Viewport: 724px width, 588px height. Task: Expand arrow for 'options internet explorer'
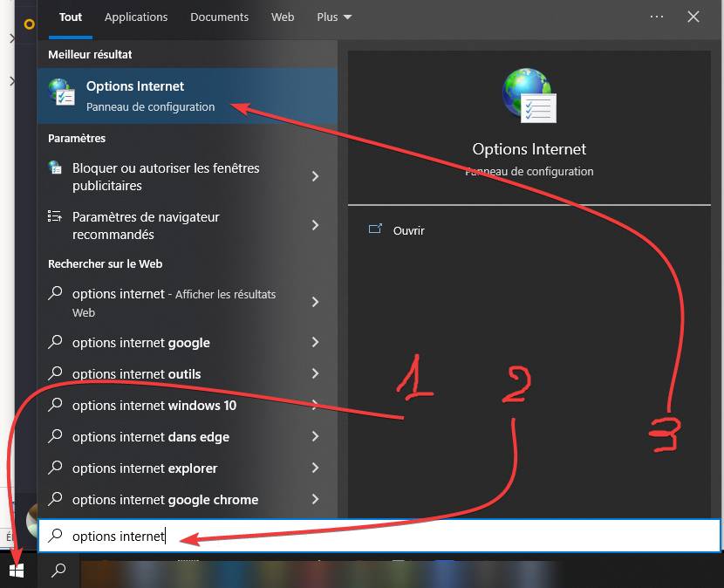[x=316, y=468]
